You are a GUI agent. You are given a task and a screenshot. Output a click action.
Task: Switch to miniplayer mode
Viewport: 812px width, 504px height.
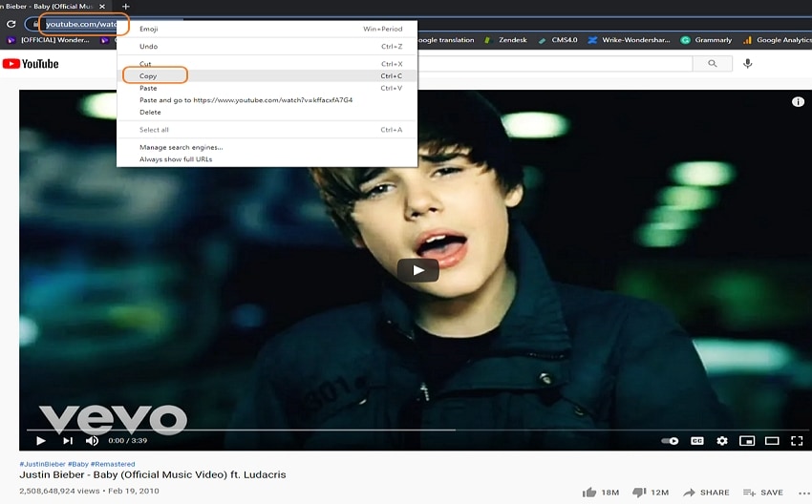[747, 441]
